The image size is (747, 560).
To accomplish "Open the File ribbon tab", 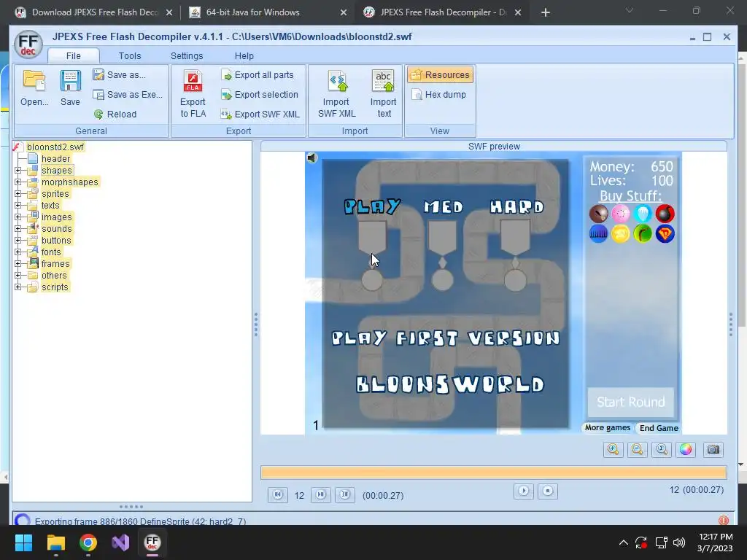I will pyautogui.click(x=74, y=55).
